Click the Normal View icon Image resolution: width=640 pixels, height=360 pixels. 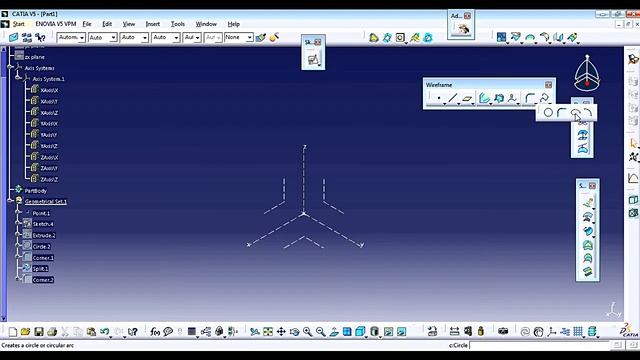pos(334,332)
